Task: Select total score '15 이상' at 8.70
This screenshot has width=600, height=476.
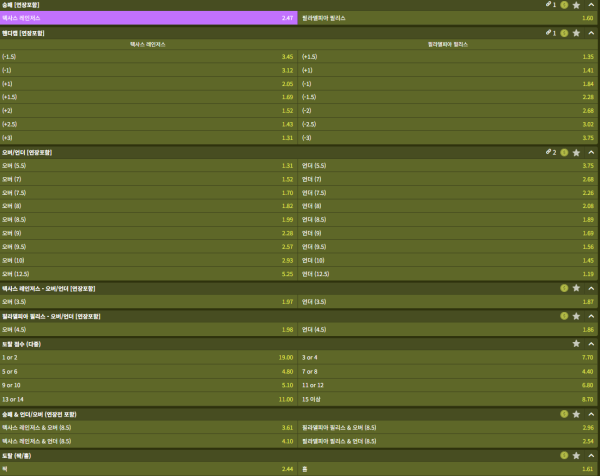Action: tap(449, 399)
